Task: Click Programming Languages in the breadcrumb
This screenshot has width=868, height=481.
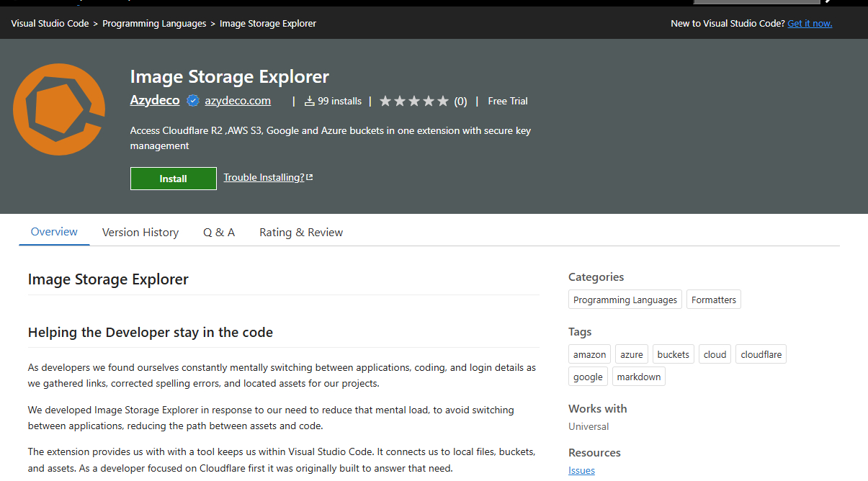Action: pos(154,24)
